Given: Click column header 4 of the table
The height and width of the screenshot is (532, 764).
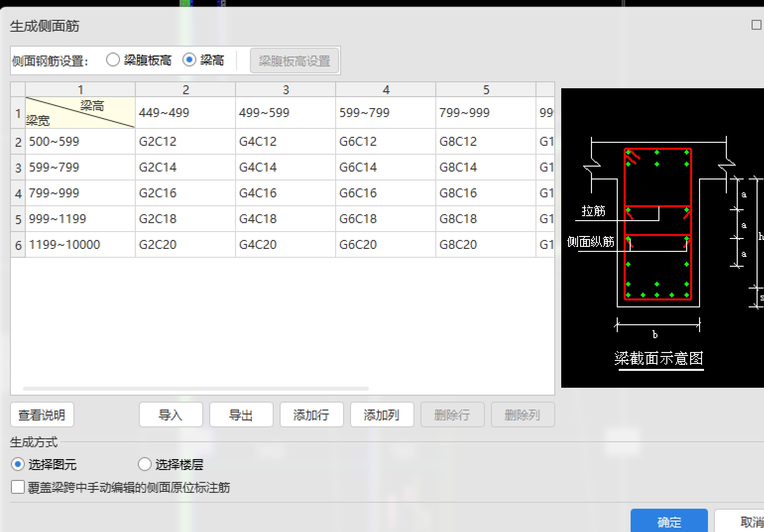Looking at the screenshot, I should [x=386, y=89].
